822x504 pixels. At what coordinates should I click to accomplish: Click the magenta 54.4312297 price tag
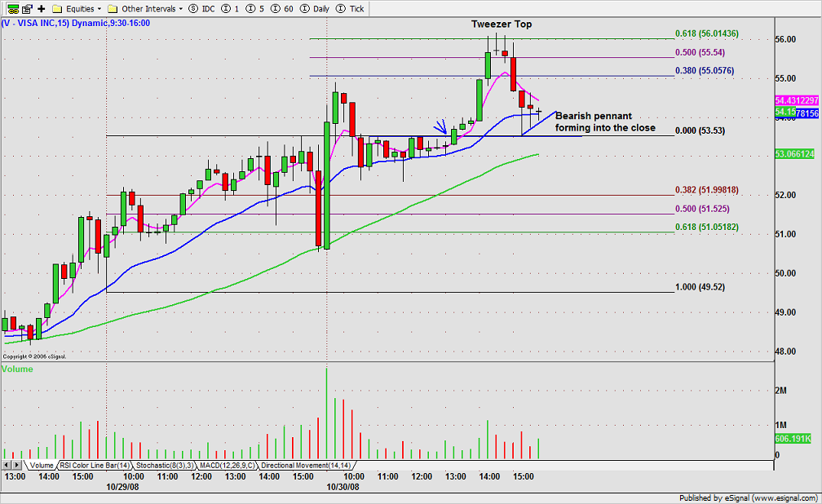click(x=796, y=100)
